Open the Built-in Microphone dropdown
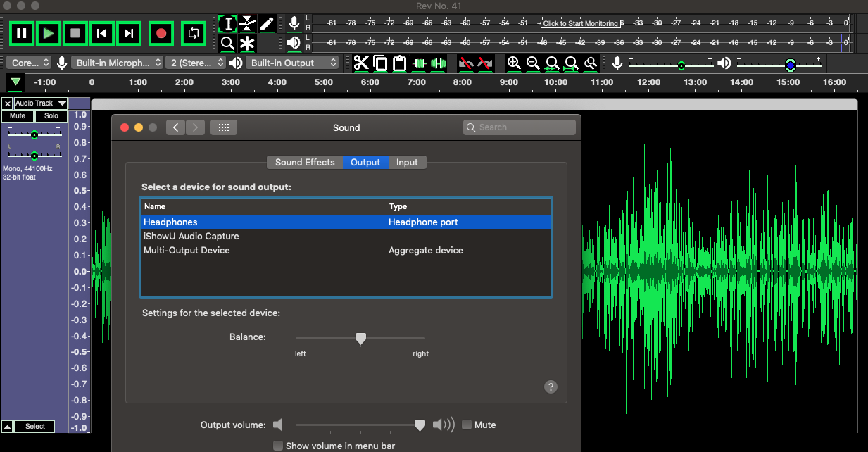This screenshot has width=868, height=452. point(117,62)
